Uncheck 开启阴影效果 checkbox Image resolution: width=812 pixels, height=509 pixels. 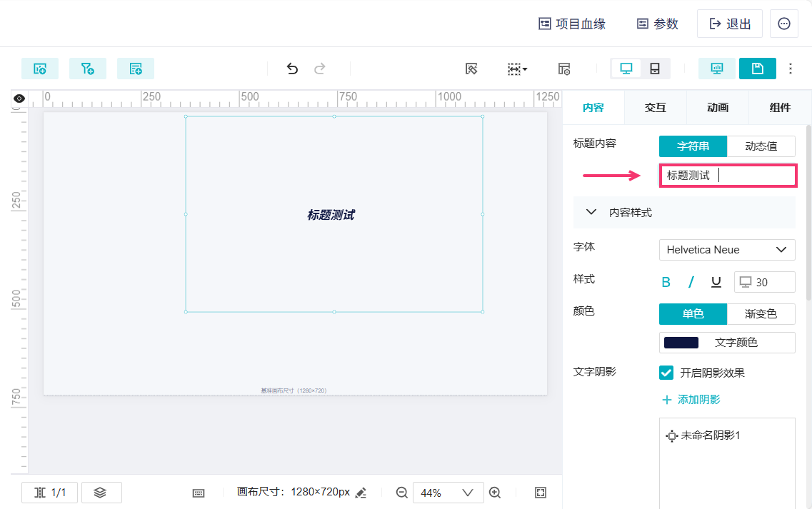pyautogui.click(x=666, y=373)
